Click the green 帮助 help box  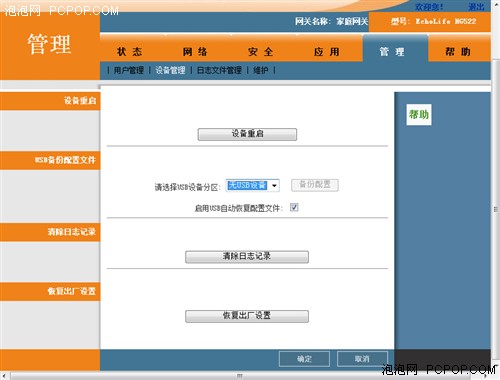pyautogui.click(x=419, y=115)
